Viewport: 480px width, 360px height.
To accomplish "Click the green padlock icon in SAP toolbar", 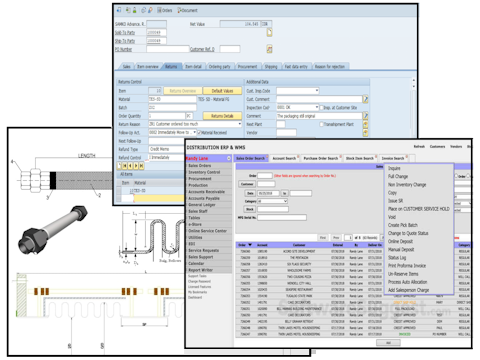I will tap(134, 10).
